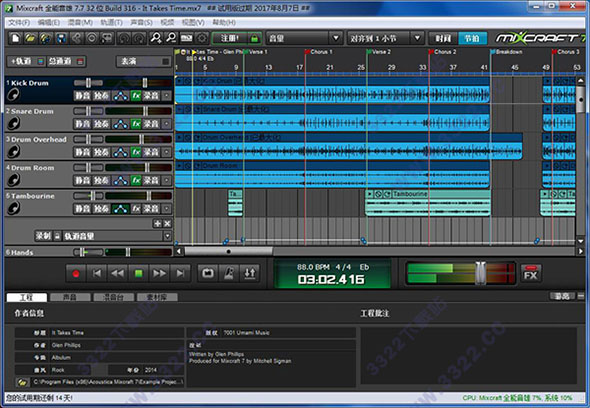Open the File menu
Viewport: 590px width, 408px height.
click(x=19, y=23)
